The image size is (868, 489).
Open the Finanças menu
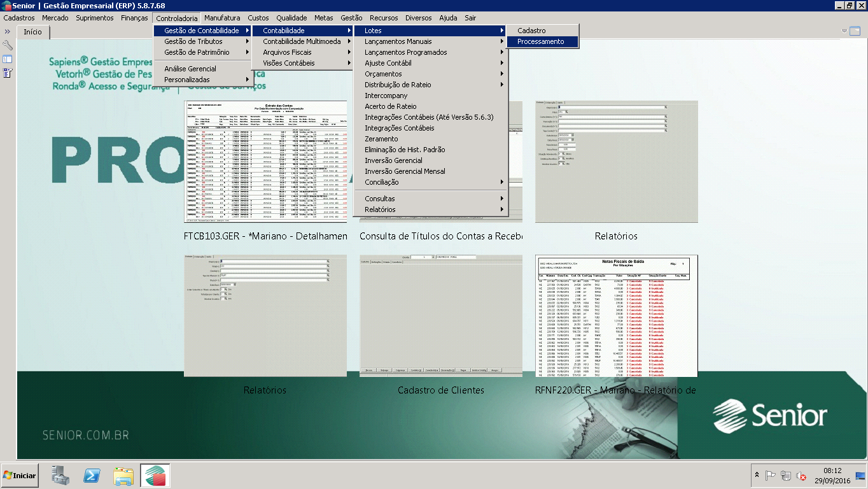pos(134,18)
